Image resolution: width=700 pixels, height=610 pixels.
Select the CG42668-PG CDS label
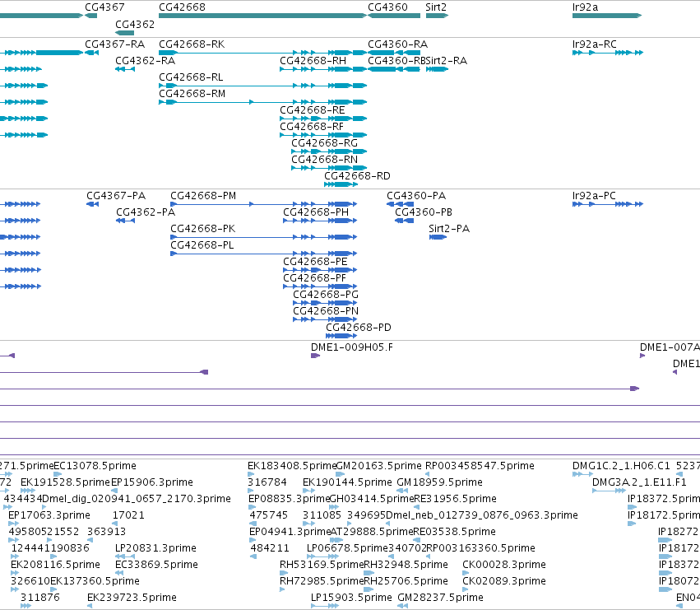click(326, 295)
